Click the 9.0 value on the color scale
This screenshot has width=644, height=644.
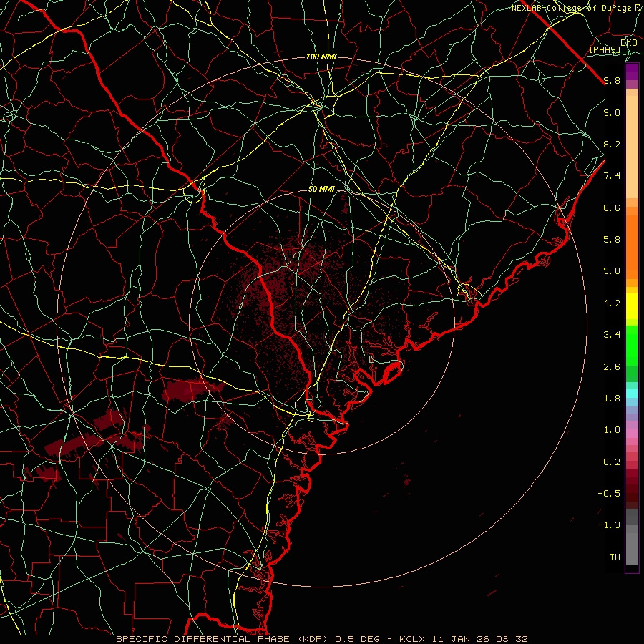[612, 112]
